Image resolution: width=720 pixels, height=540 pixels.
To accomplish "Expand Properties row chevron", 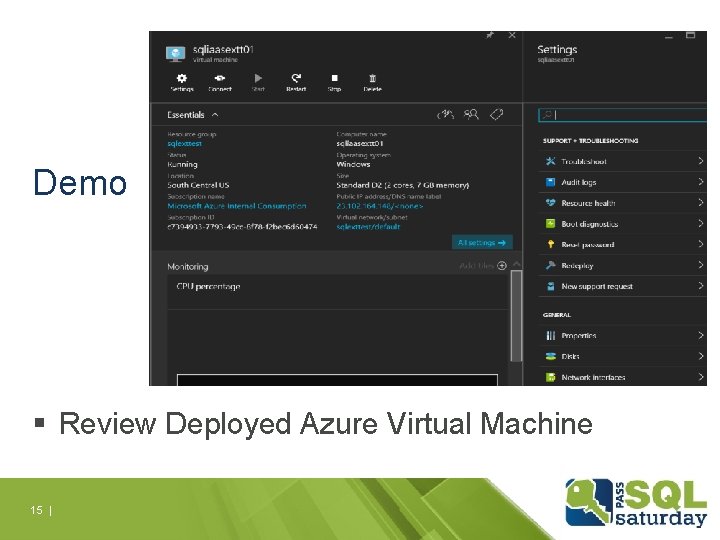I will [x=700, y=335].
